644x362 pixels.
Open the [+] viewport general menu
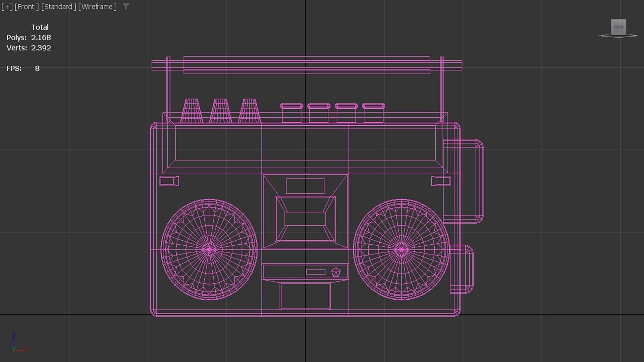pyautogui.click(x=7, y=7)
